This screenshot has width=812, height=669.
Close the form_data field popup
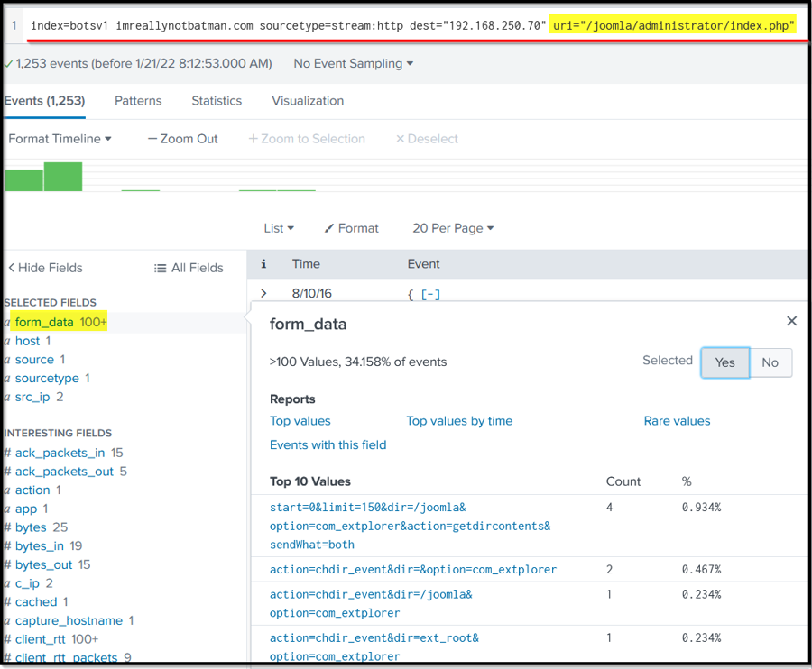pos(791,321)
